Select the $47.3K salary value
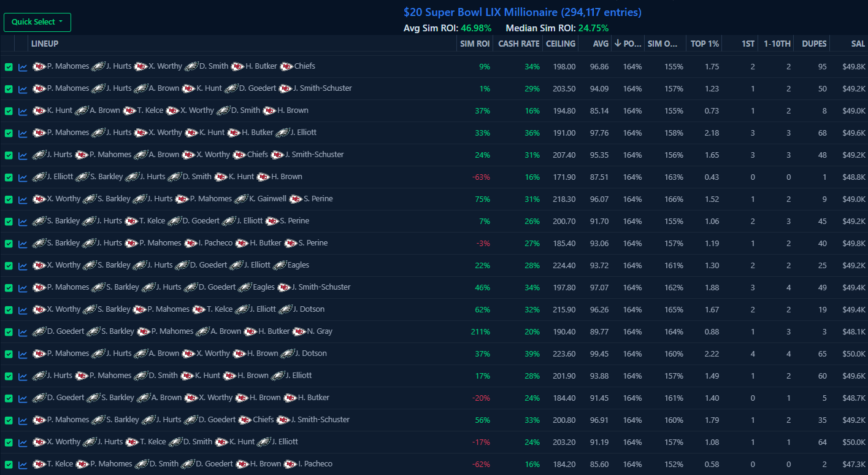 click(854, 464)
